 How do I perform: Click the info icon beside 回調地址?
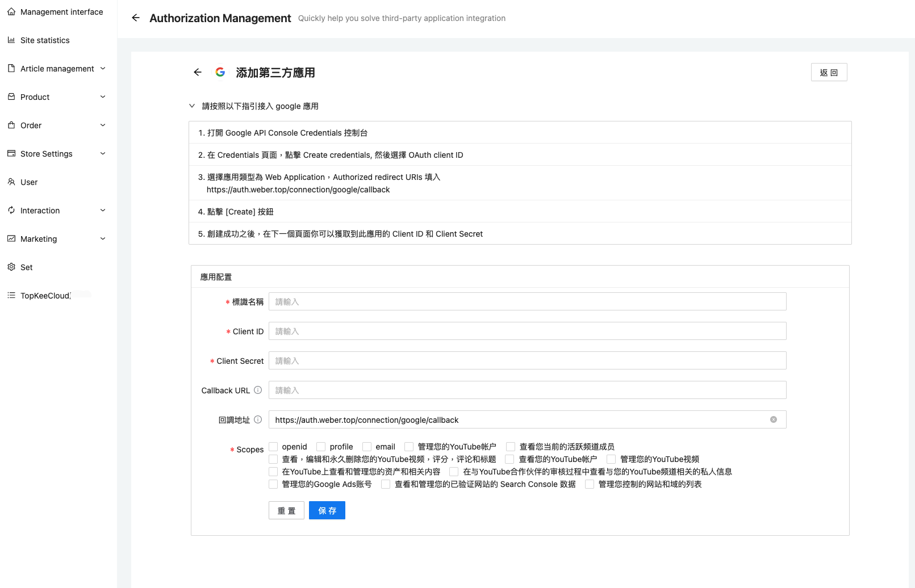(x=258, y=419)
